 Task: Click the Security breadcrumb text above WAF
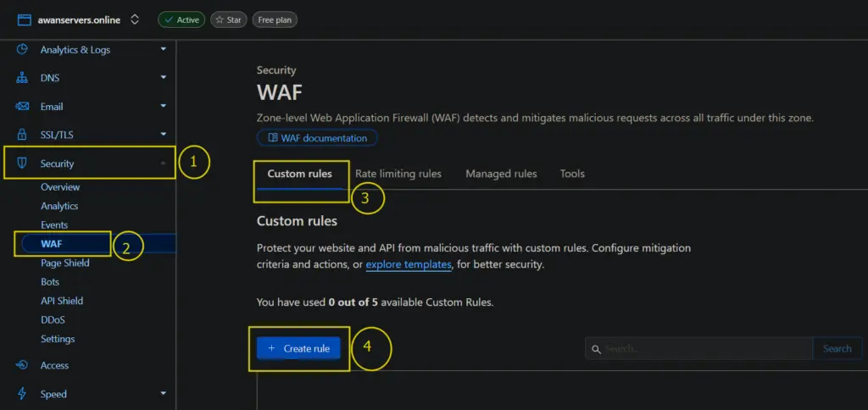click(x=276, y=70)
